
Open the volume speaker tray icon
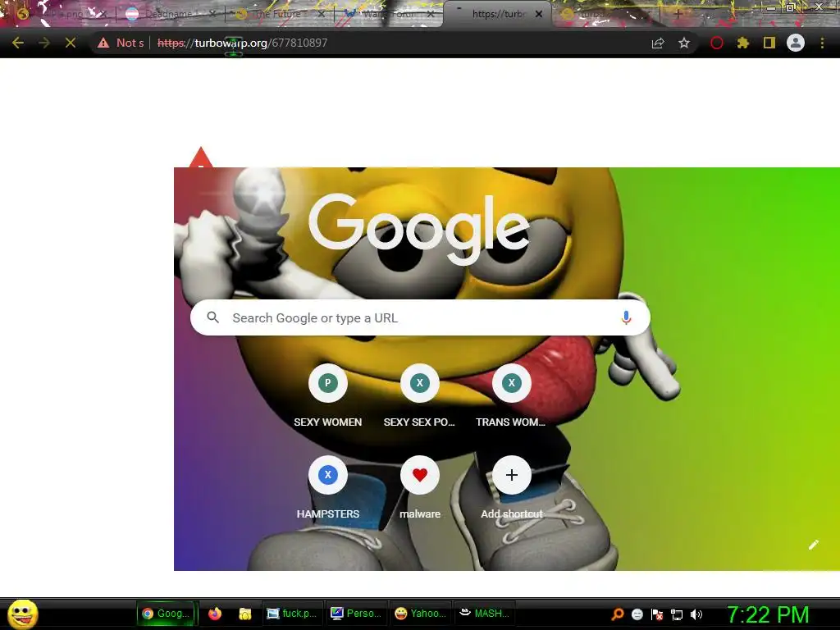[x=696, y=614]
